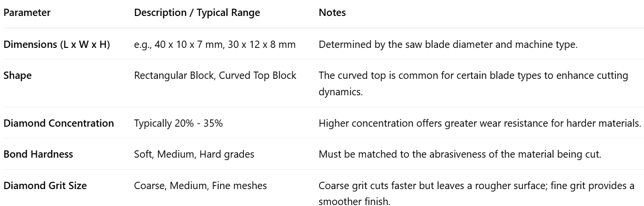Viewport: 644px width, 206px height.
Task: Click the Description / Typical Range header
Action: click(196, 13)
